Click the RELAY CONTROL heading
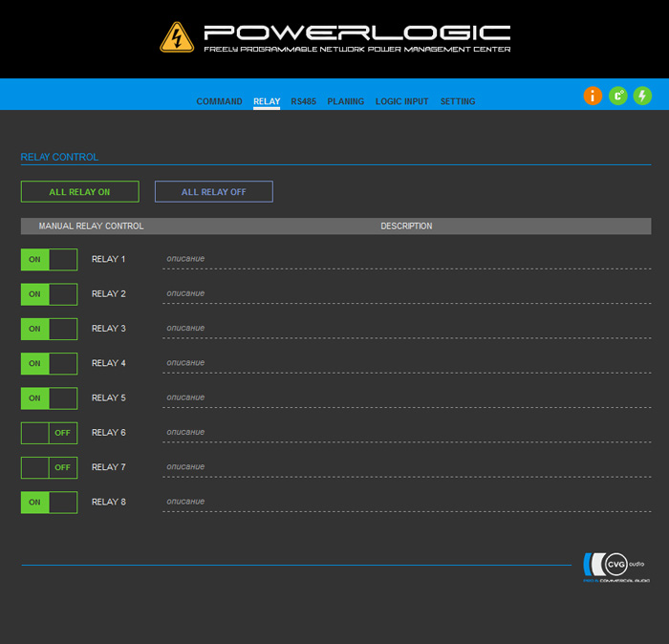The height and width of the screenshot is (644, 669). point(59,157)
